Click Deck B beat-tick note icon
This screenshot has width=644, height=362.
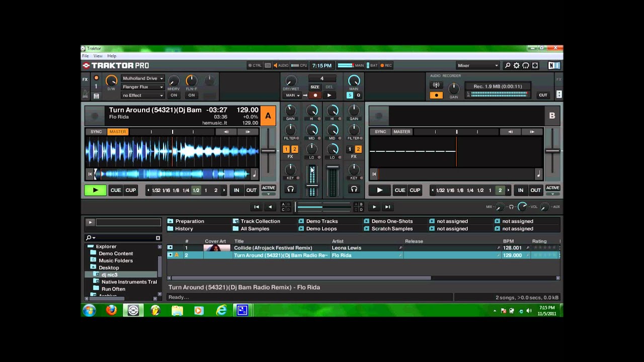pos(538,174)
